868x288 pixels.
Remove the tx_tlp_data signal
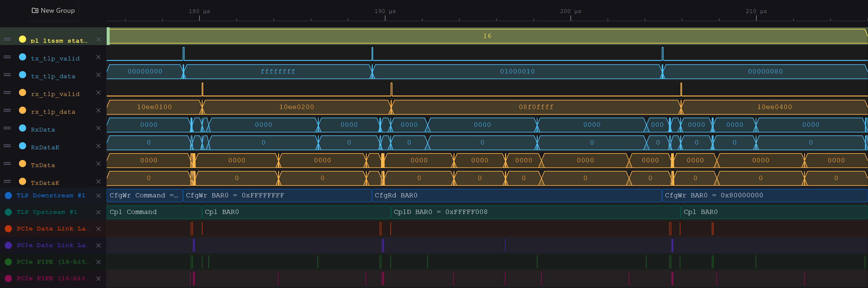point(98,75)
